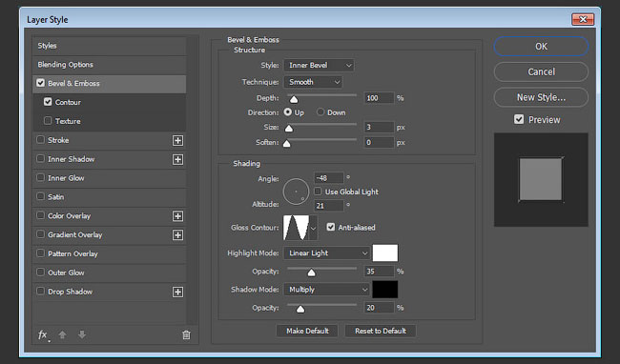Click the Size field showing 3

[x=379, y=127]
